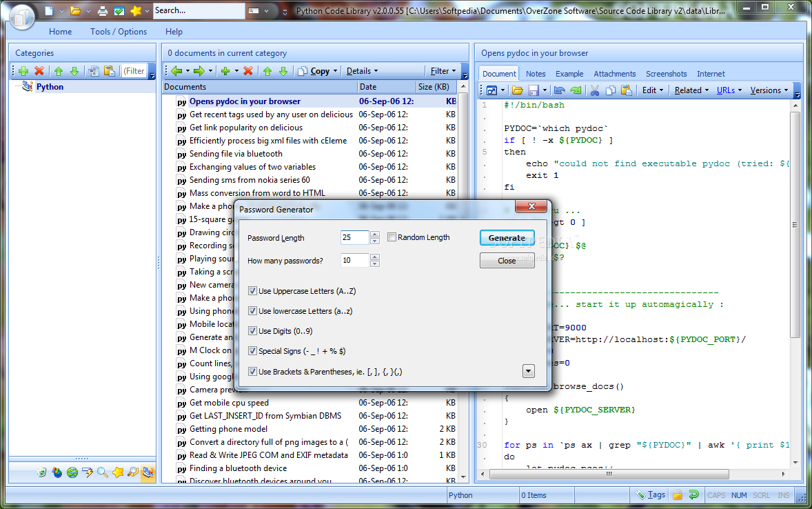Toggle Random Length checkbox
Screen dimensions: 812x509
[392, 237]
